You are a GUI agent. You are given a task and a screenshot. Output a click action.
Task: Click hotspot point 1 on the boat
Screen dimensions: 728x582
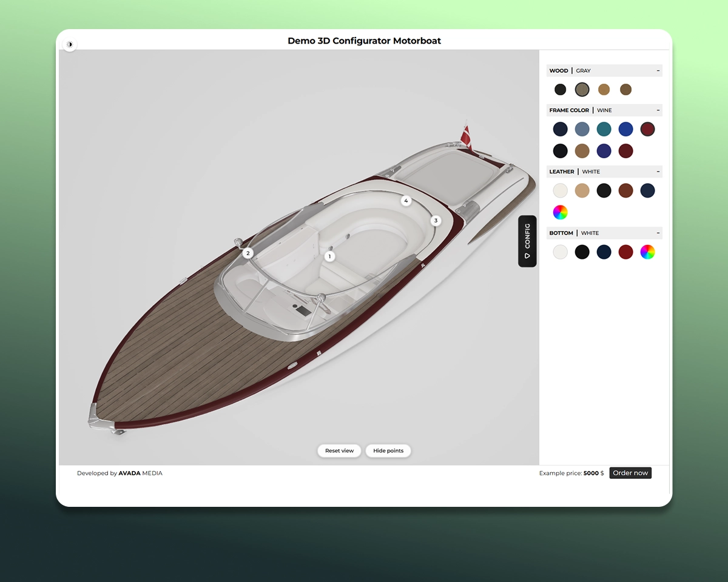click(330, 256)
